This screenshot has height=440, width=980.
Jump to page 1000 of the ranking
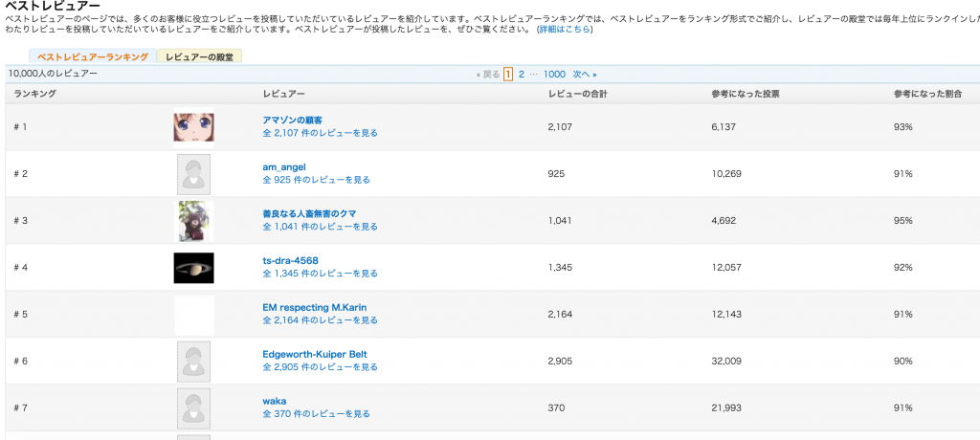[554, 74]
